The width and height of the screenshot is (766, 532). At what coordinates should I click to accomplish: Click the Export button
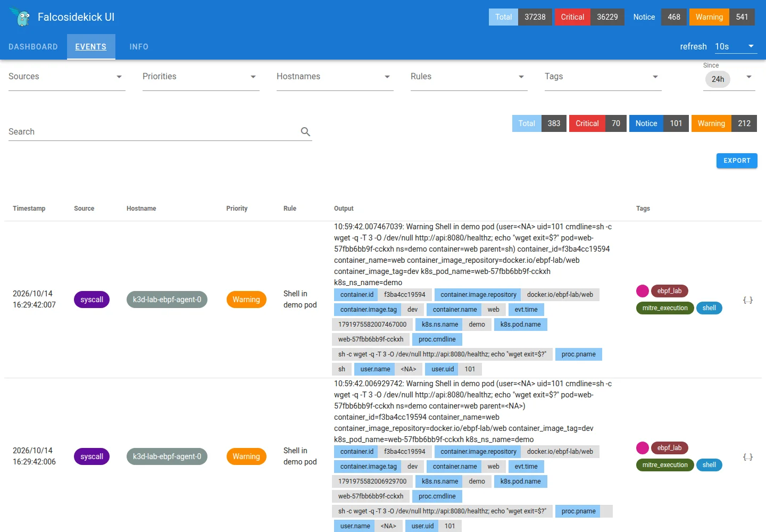pos(737,161)
